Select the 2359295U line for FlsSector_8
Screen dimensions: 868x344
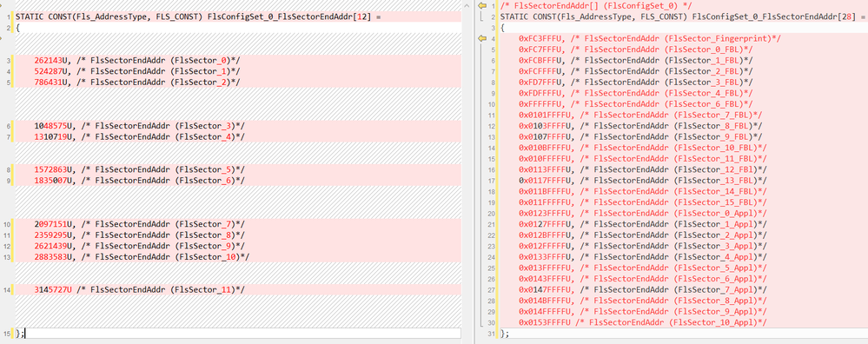[238, 235]
